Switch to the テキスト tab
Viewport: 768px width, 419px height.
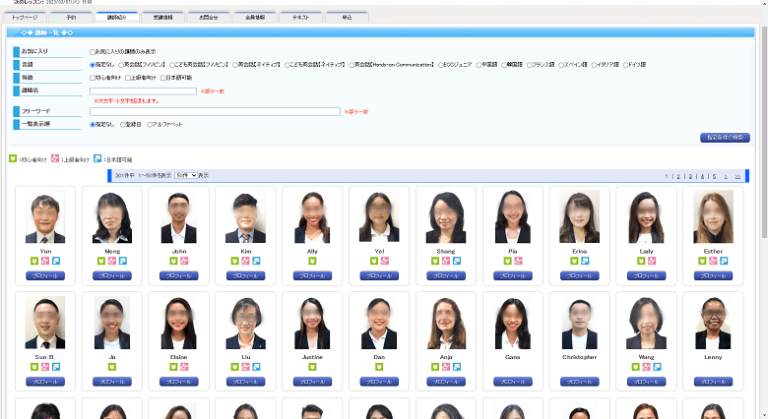coord(301,17)
